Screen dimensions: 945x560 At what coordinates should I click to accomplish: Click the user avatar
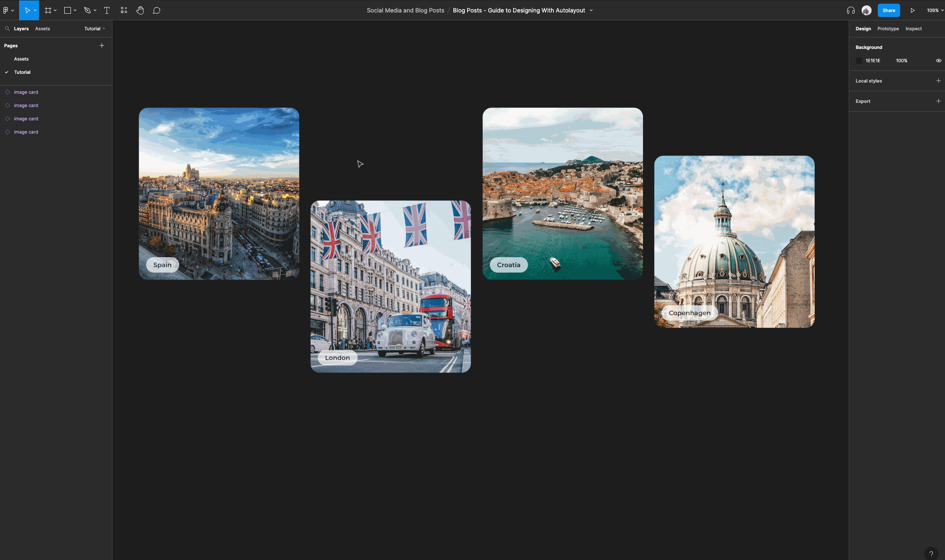pyautogui.click(x=867, y=10)
